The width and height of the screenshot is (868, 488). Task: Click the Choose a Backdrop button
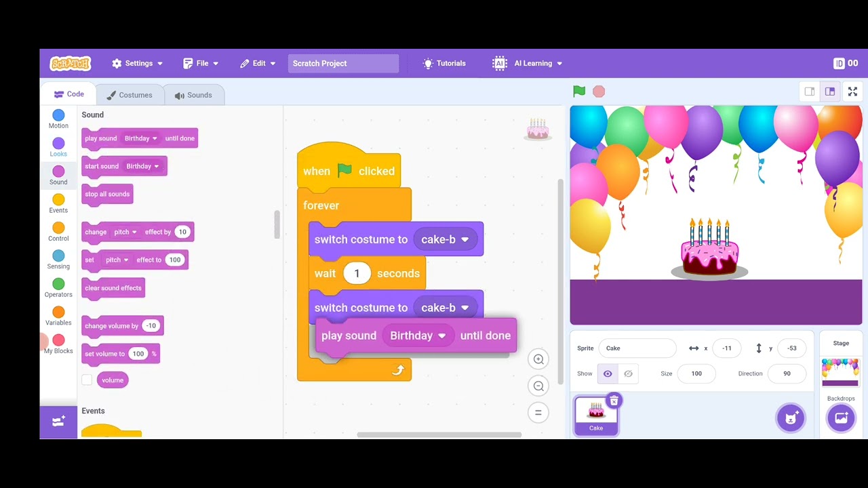(x=842, y=418)
